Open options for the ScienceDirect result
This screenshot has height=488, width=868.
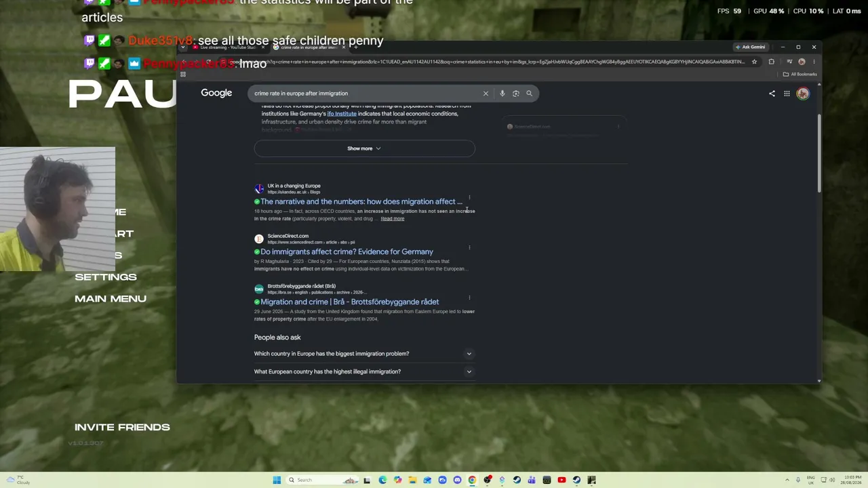click(469, 247)
